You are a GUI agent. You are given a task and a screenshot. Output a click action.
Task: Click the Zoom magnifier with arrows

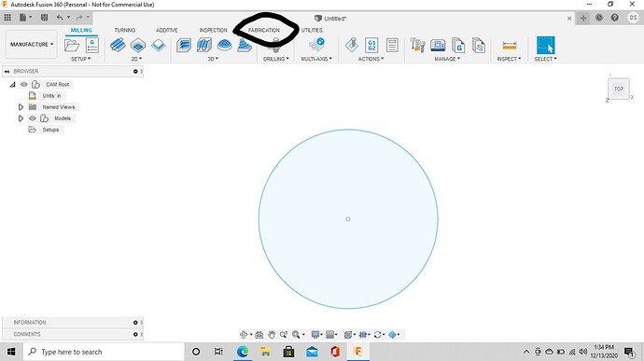[284, 335]
